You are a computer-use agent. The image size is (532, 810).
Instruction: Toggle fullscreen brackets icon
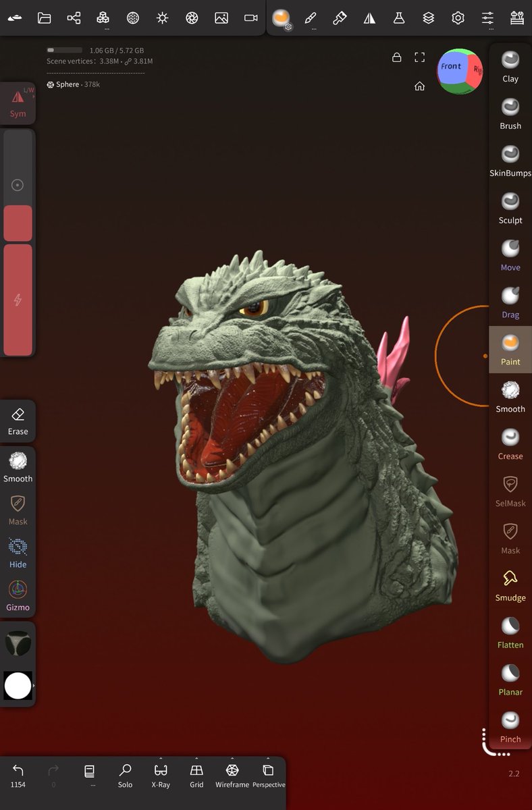(420, 57)
